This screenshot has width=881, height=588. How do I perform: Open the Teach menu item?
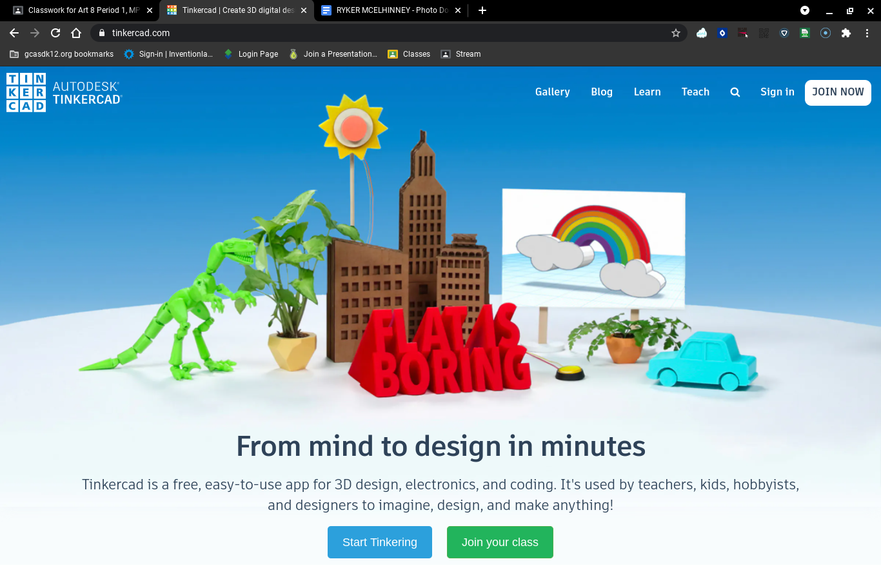click(x=695, y=92)
